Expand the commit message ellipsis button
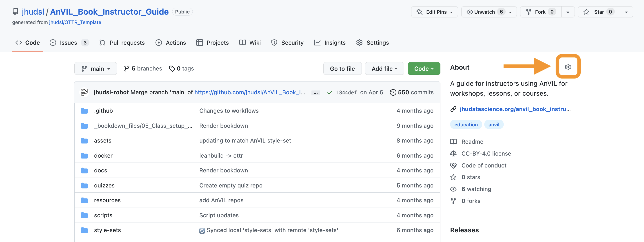This screenshot has height=242, width=644. pos(315,93)
